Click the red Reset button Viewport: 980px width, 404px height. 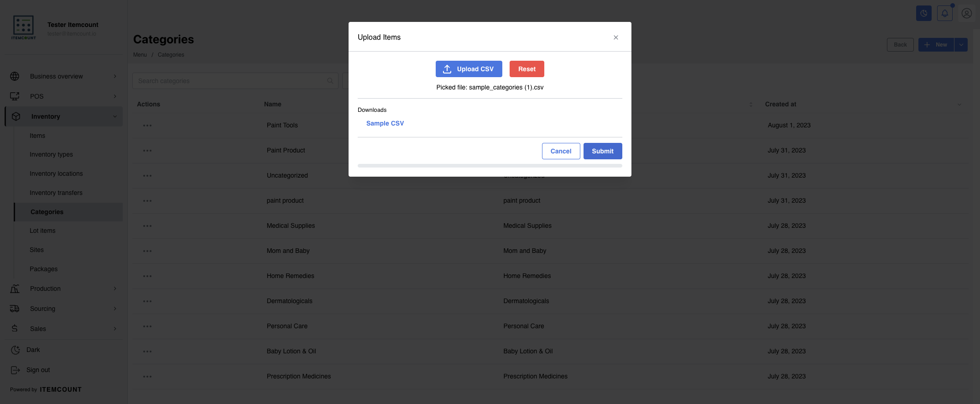(527, 69)
